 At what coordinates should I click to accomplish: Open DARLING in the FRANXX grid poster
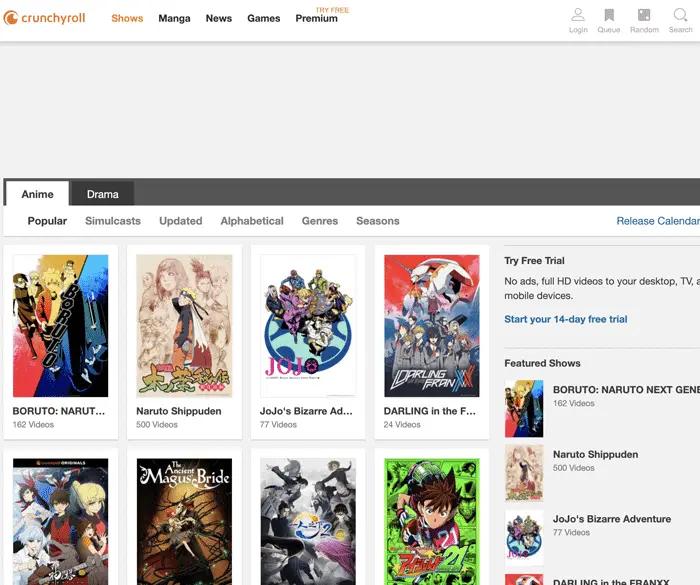(x=432, y=326)
